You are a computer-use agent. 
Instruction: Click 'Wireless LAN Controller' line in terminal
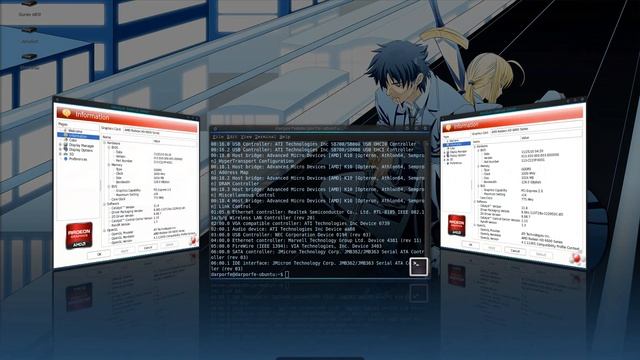263,218
